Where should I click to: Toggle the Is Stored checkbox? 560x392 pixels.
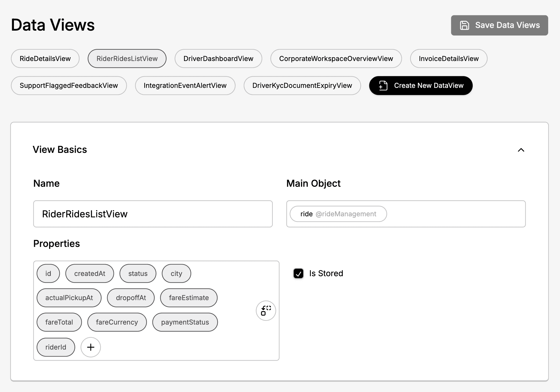tap(298, 274)
